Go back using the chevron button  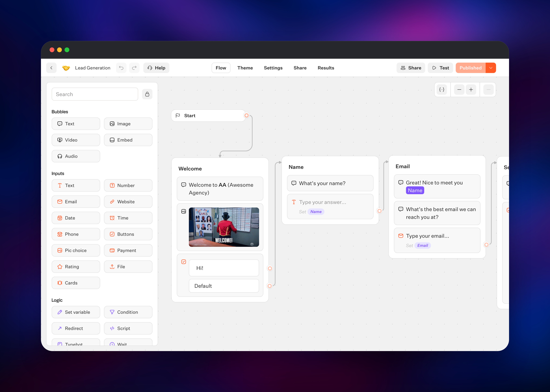(x=51, y=68)
